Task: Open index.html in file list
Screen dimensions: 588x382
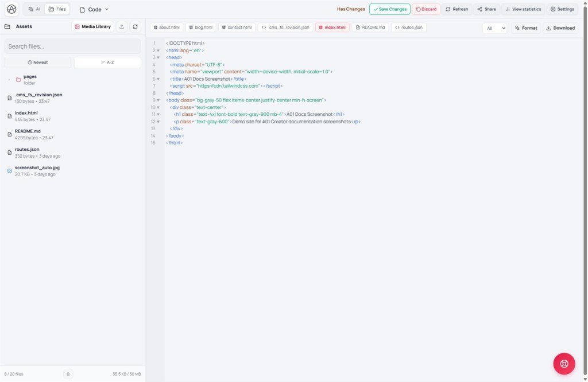Action: (73, 116)
